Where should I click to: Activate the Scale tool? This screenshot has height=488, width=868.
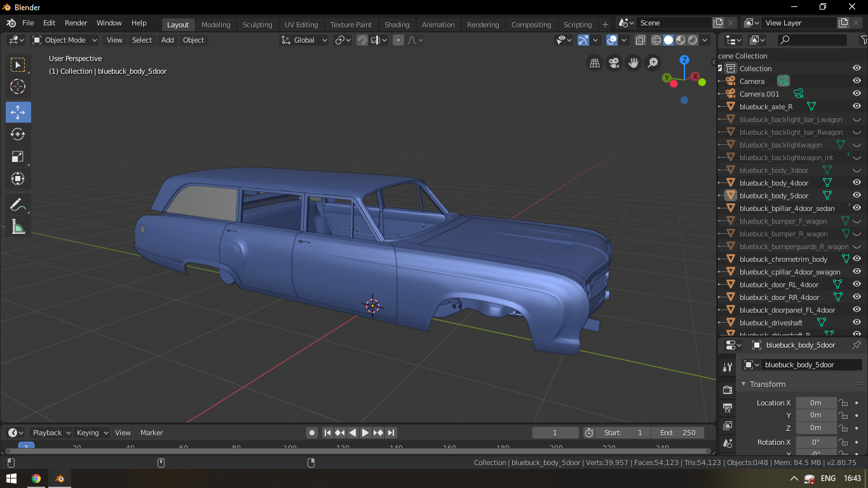point(18,156)
